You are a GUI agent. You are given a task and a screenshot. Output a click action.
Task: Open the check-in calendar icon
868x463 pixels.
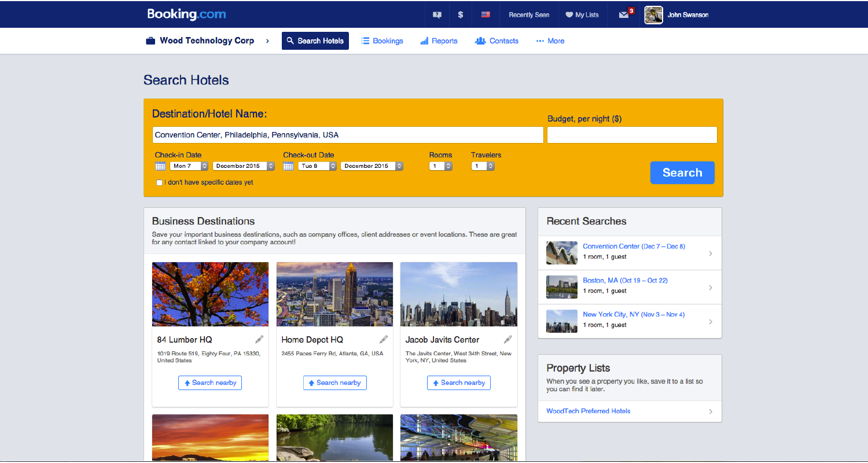click(160, 166)
